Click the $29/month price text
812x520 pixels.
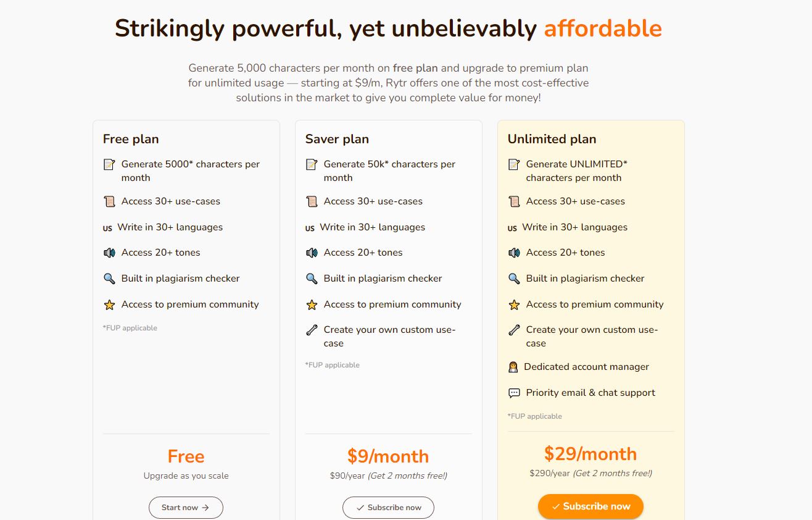pos(590,454)
